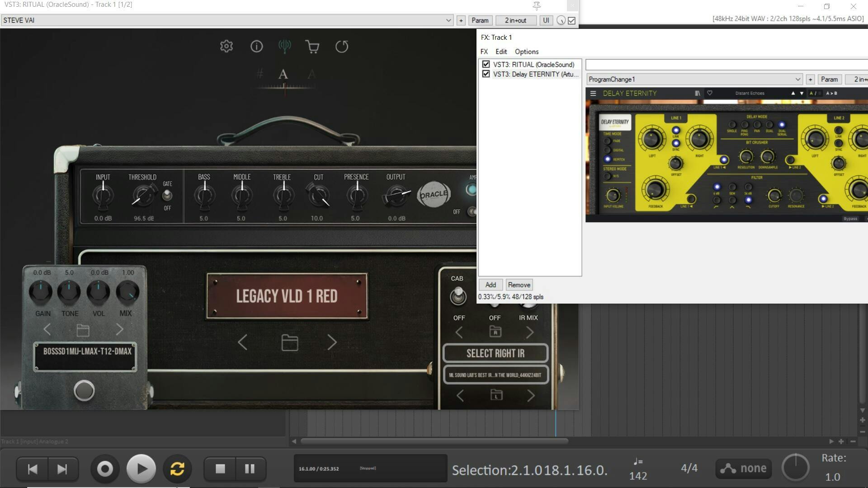Click the UI button in RITUAL window
Image resolution: width=868 pixels, height=488 pixels.
546,20
